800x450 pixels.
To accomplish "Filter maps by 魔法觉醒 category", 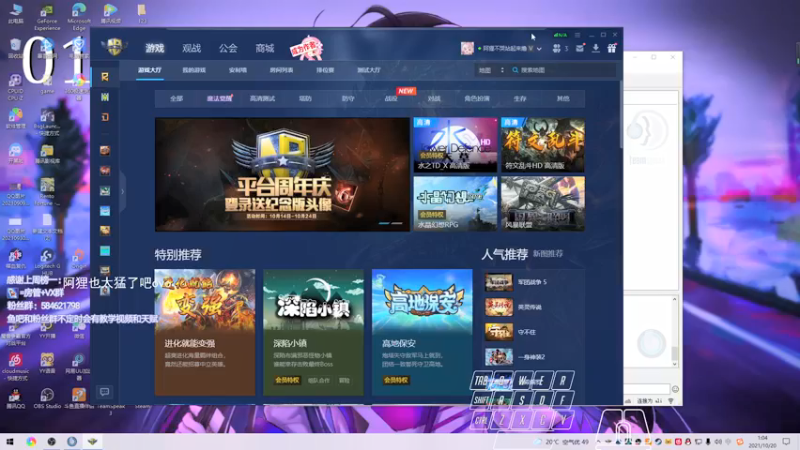I will click(219, 98).
